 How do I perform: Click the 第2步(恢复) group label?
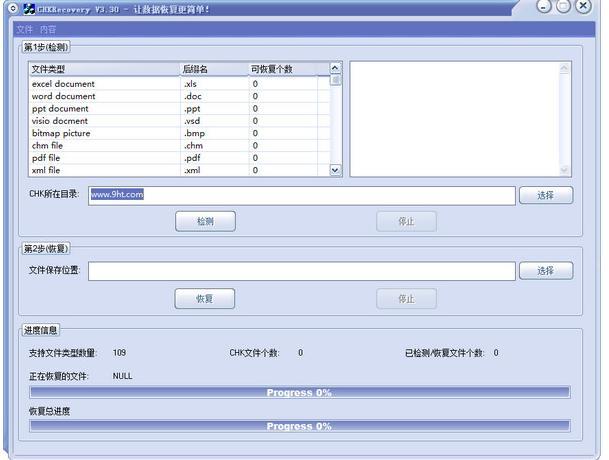point(46,249)
